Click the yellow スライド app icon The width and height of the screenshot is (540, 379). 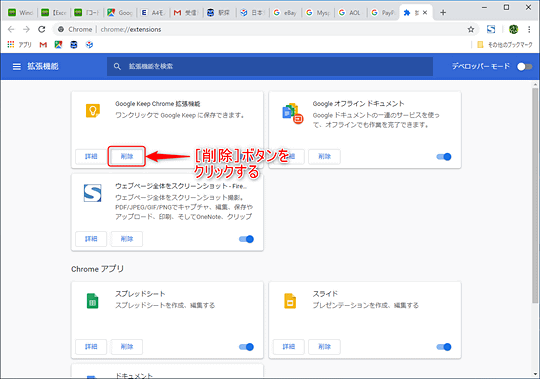(x=290, y=301)
